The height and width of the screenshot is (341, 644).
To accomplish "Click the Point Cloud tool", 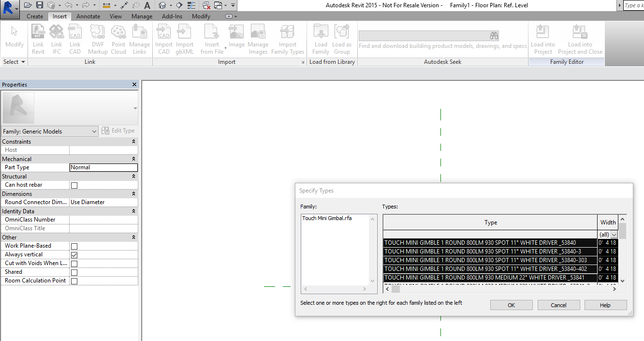I will click(118, 40).
